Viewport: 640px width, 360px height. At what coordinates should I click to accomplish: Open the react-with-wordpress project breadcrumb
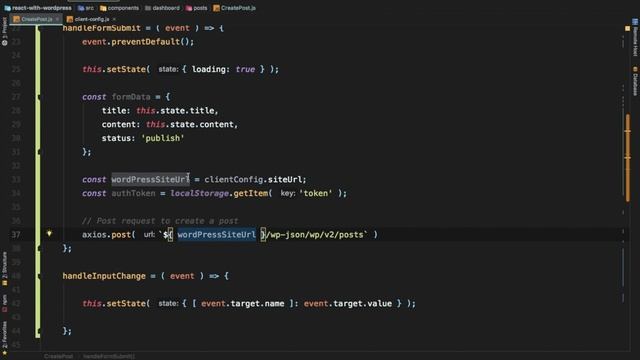click(38, 8)
